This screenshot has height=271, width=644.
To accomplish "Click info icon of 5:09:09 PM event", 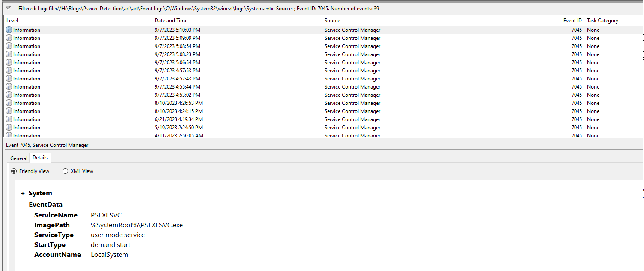I will (x=9, y=38).
